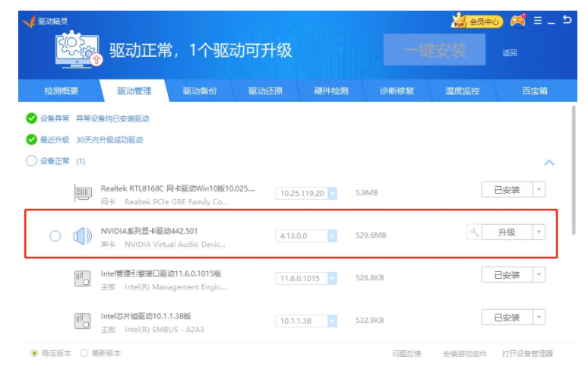Switch to the 诊断修复 tab
Viewport: 588px width, 392px height.
[397, 90]
